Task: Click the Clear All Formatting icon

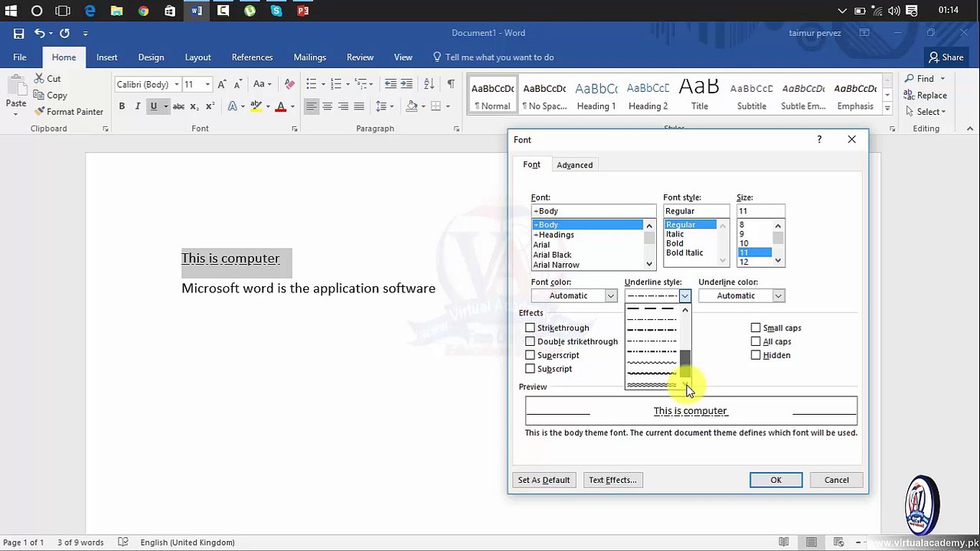Action: pyautogui.click(x=289, y=84)
